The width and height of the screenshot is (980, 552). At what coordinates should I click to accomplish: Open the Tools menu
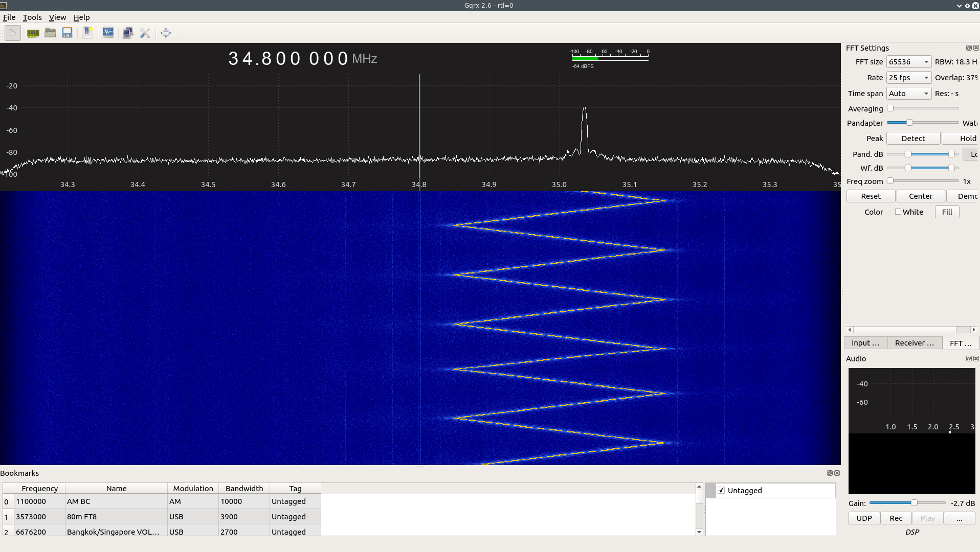[32, 17]
